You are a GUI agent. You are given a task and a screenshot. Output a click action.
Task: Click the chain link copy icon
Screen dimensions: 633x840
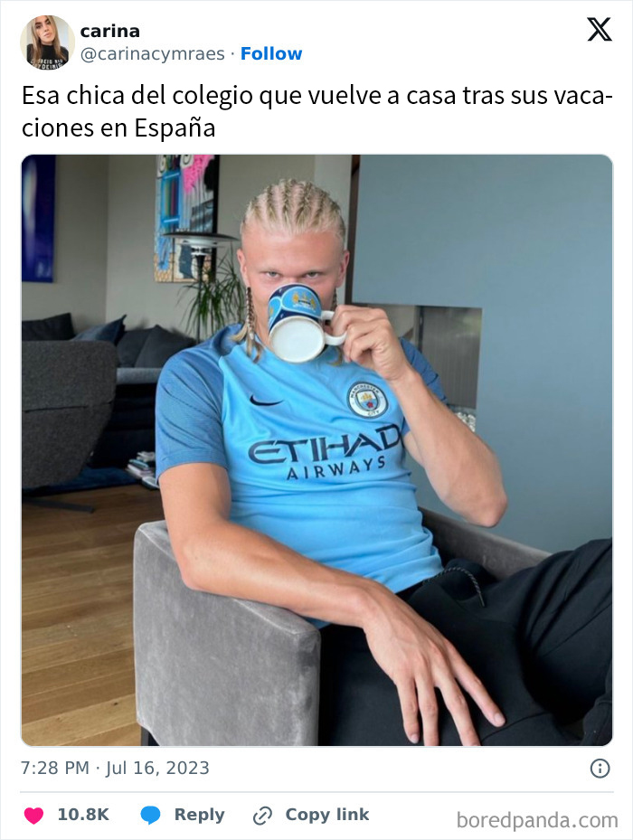(x=262, y=816)
